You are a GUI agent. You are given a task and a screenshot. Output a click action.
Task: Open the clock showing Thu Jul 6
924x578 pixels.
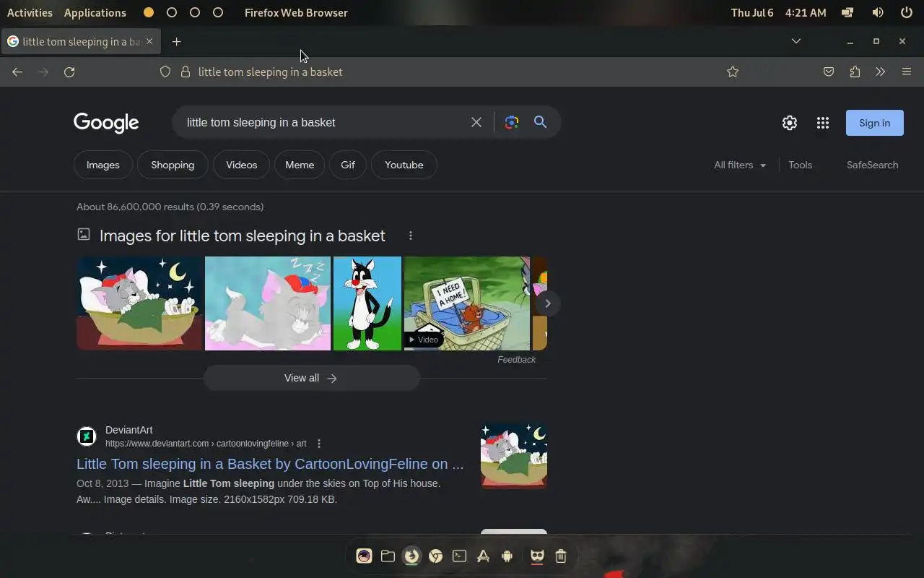(x=778, y=12)
